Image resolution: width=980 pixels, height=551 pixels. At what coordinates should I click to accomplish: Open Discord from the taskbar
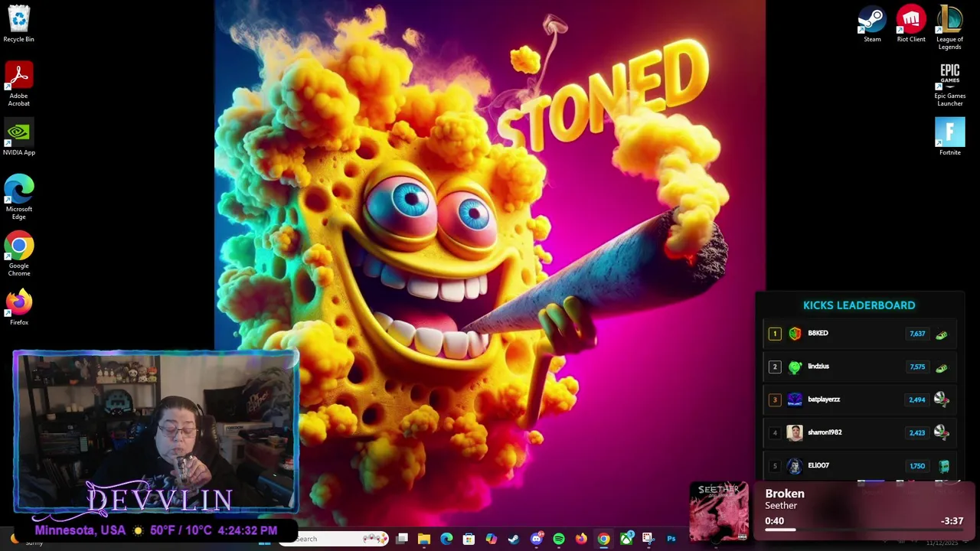536,539
